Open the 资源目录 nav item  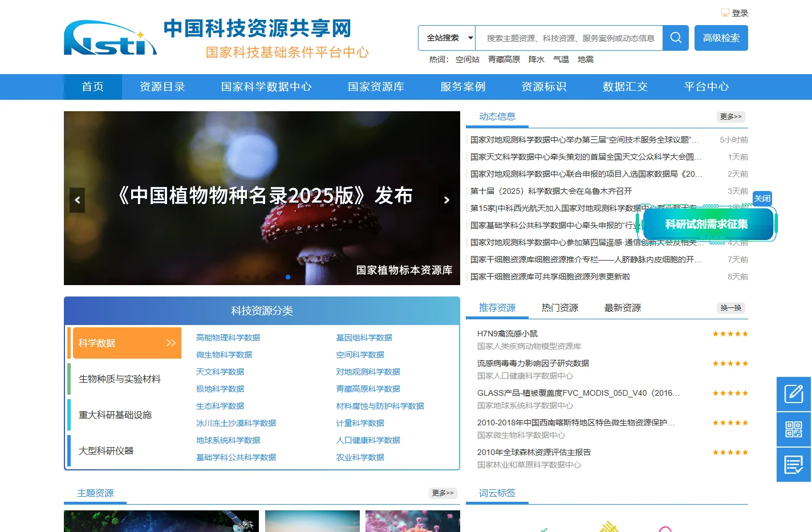tap(163, 87)
